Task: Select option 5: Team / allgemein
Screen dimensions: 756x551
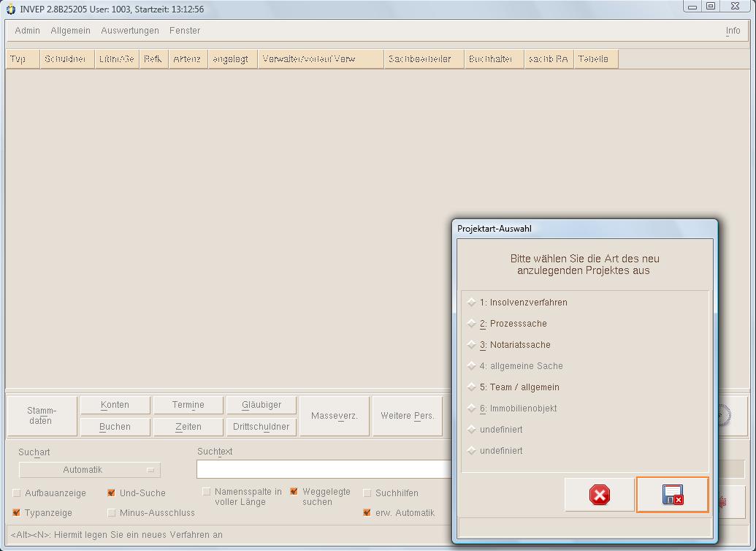Action: pyautogui.click(x=513, y=387)
